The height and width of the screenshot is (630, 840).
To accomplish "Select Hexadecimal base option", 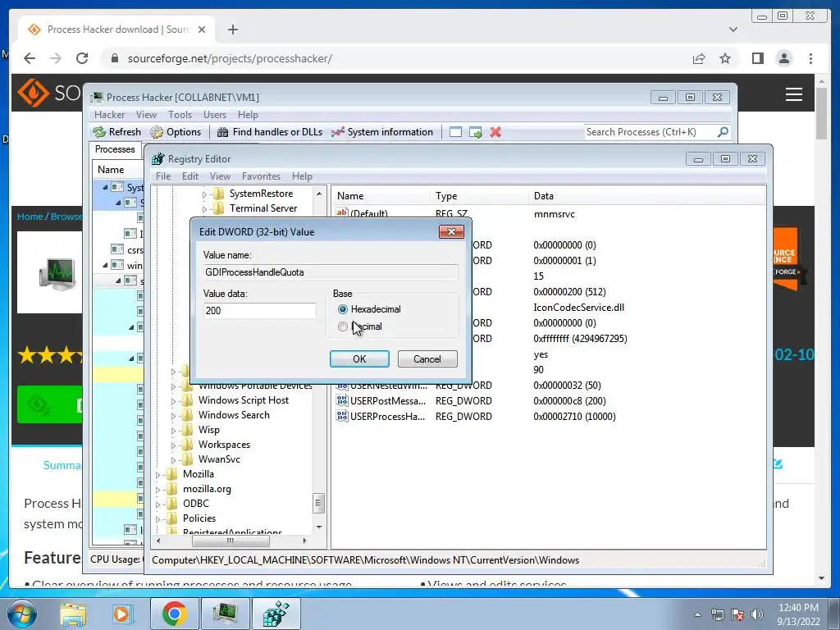I will (343, 309).
